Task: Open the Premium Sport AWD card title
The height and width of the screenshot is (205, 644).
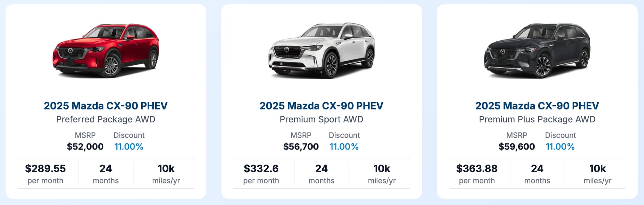Action: pos(321,106)
